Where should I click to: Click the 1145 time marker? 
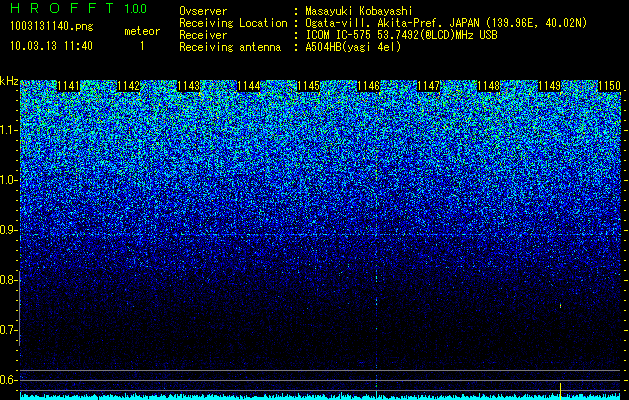pos(309,86)
